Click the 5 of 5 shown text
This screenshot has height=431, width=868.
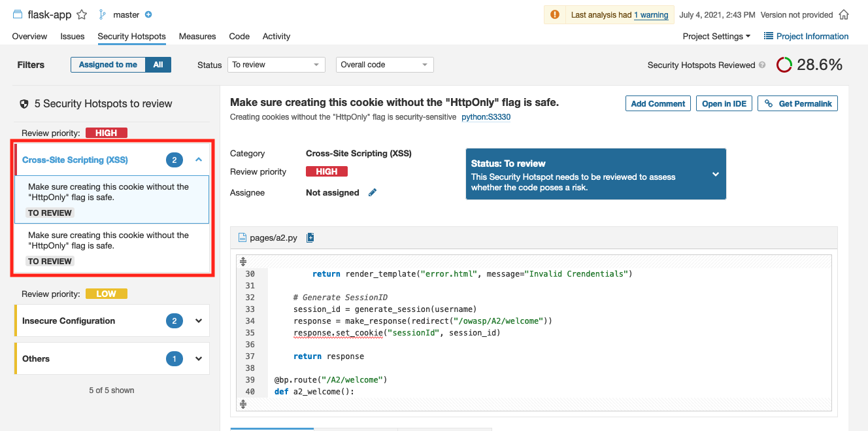[112, 390]
